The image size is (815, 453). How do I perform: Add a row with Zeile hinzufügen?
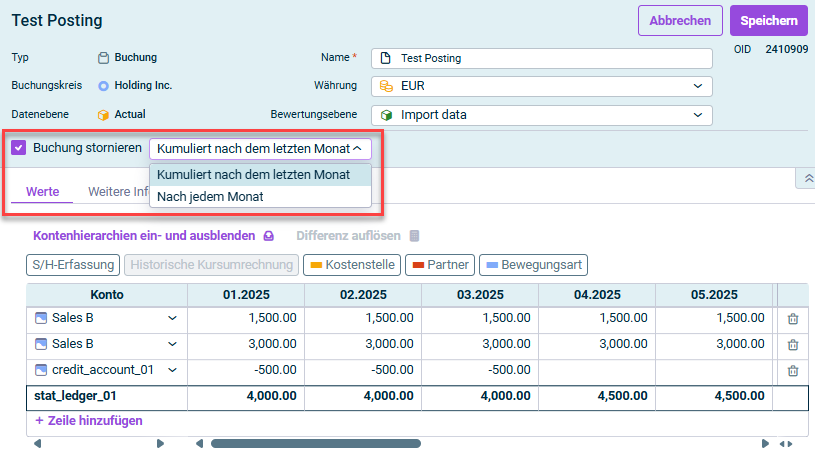pyautogui.click(x=88, y=421)
